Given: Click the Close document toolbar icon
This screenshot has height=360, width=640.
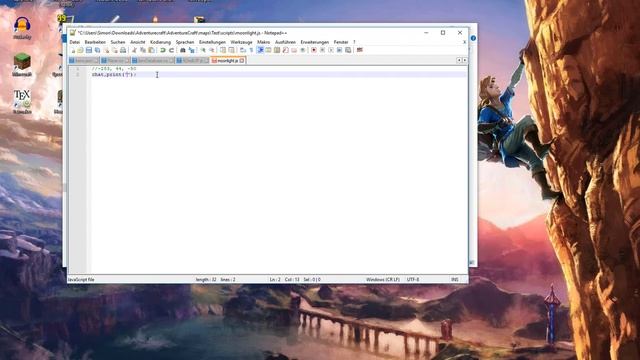Looking at the screenshot, I should (x=106, y=50).
